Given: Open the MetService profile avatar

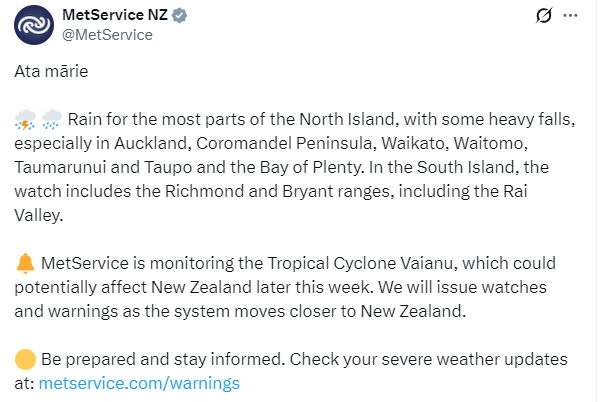Looking at the screenshot, I should coord(34,24).
